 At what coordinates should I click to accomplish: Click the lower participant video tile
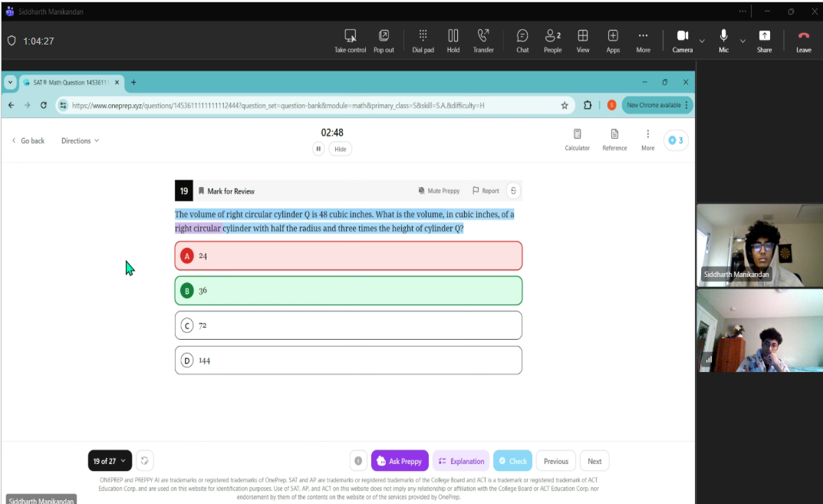[x=759, y=331]
